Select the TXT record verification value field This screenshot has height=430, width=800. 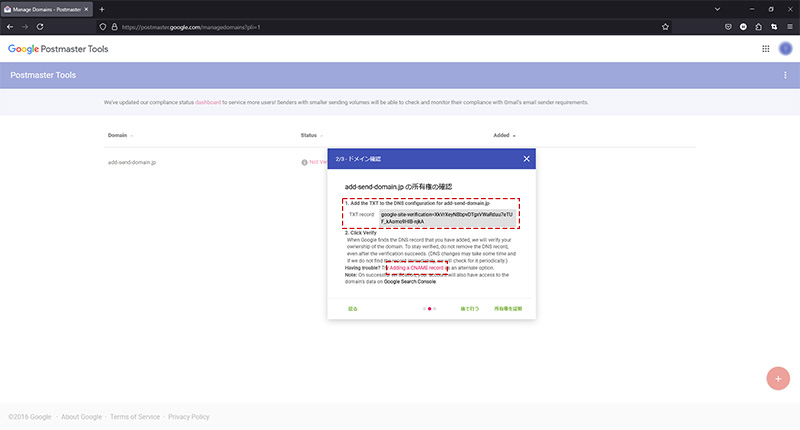[447, 218]
